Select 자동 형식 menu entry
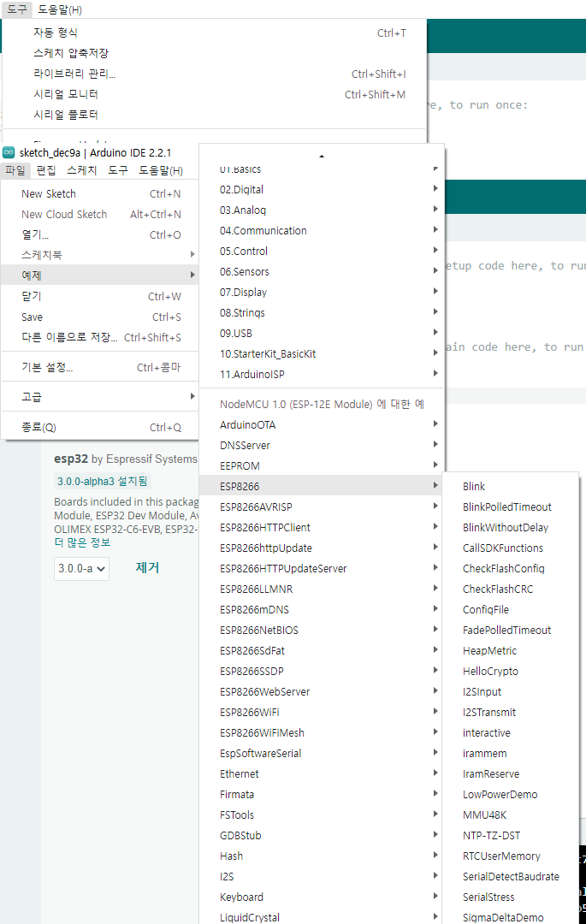 coord(215,33)
